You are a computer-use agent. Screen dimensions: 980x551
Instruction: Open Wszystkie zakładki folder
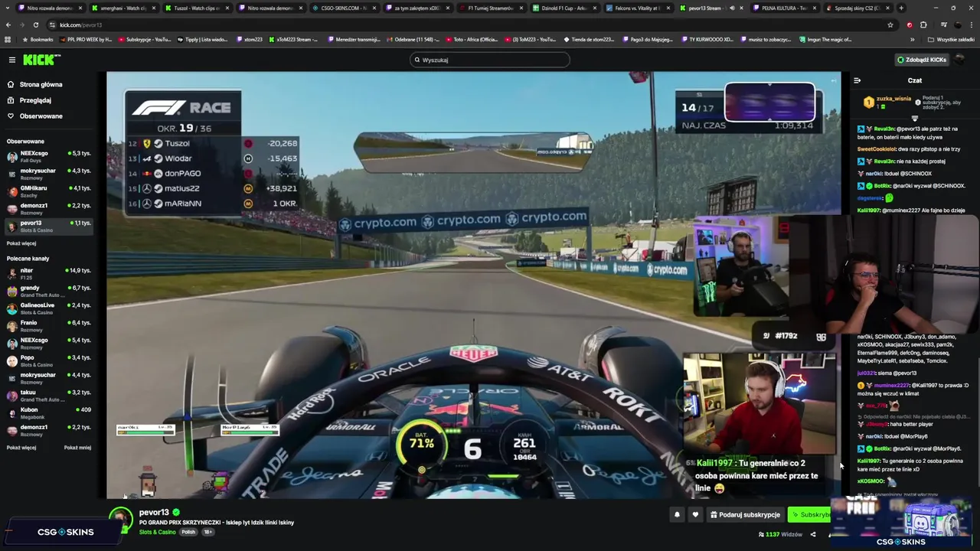tap(952, 39)
